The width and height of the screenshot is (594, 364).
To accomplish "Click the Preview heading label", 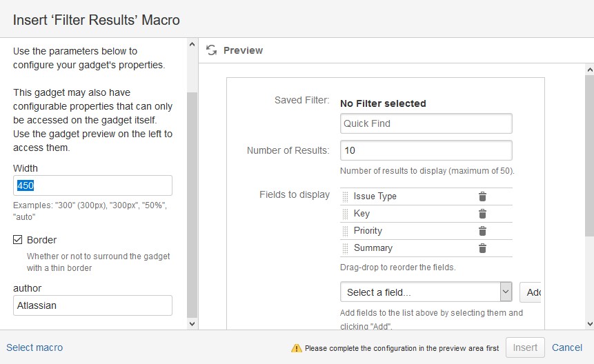I will pos(243,50).
